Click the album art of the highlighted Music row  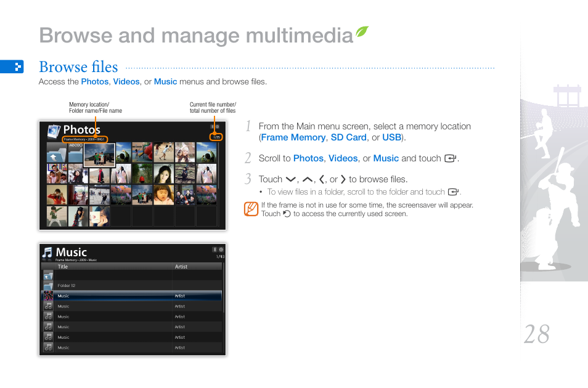[48, 296]
